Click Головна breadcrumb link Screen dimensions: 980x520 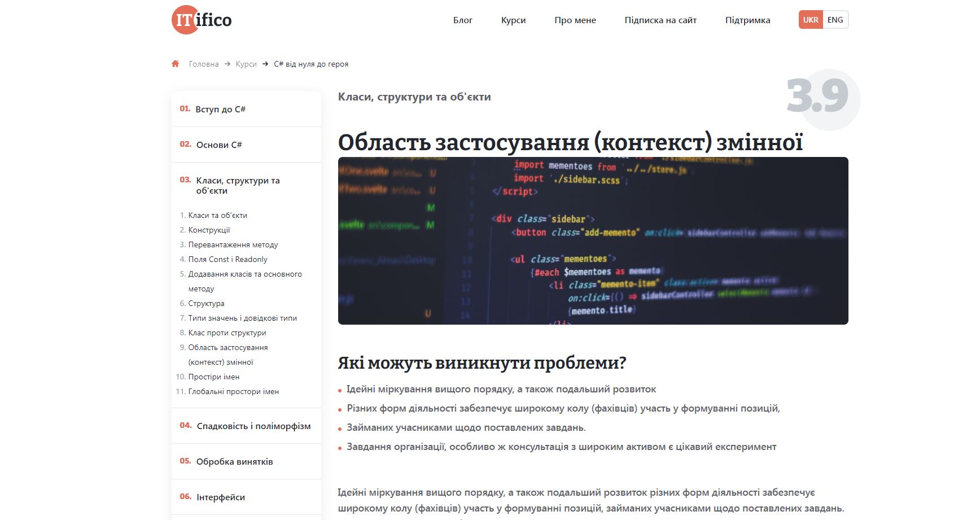tap(203, 64)
